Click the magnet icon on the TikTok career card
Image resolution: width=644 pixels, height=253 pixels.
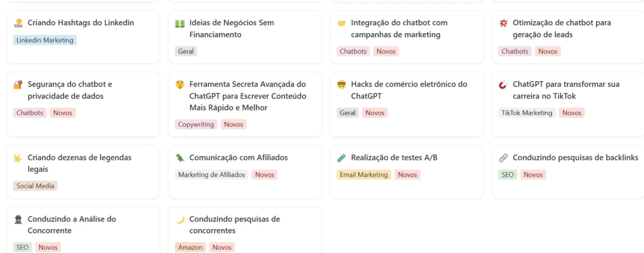[x=503, y=85]
